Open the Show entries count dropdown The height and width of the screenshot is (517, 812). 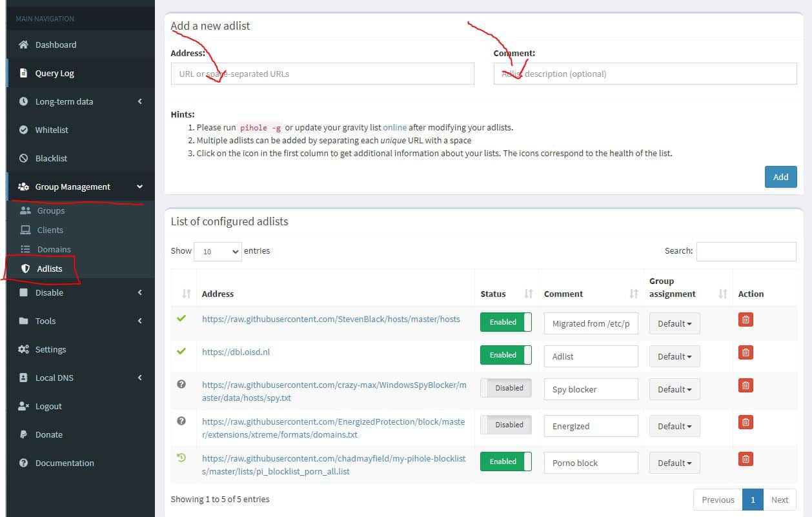pyautogui.click(x=218, y=251)
